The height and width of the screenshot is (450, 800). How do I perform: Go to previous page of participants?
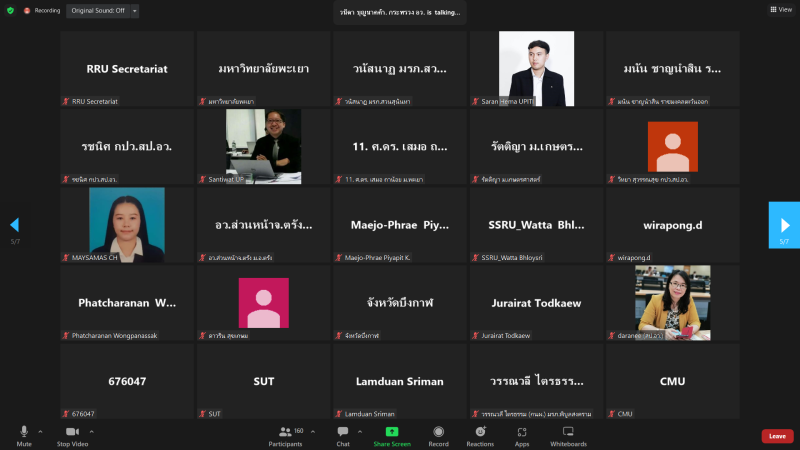14,225
